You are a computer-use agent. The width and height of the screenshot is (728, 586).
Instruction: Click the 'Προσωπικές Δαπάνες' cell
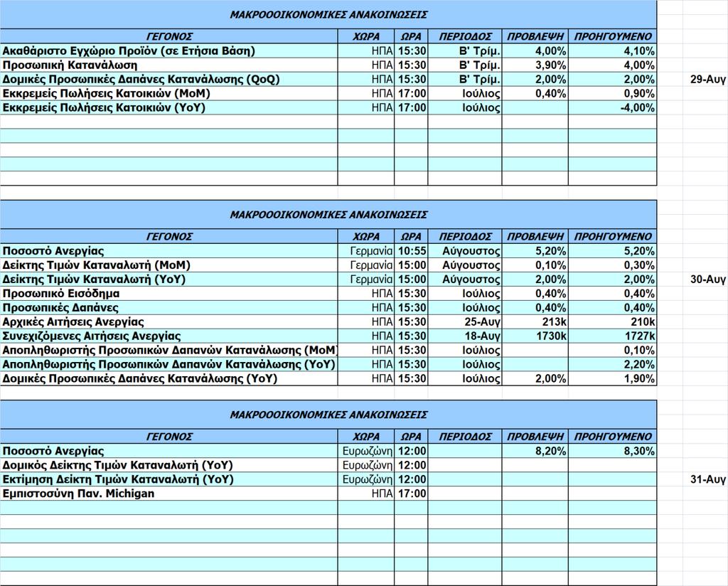pyautogui.click(x=169, y=307)
